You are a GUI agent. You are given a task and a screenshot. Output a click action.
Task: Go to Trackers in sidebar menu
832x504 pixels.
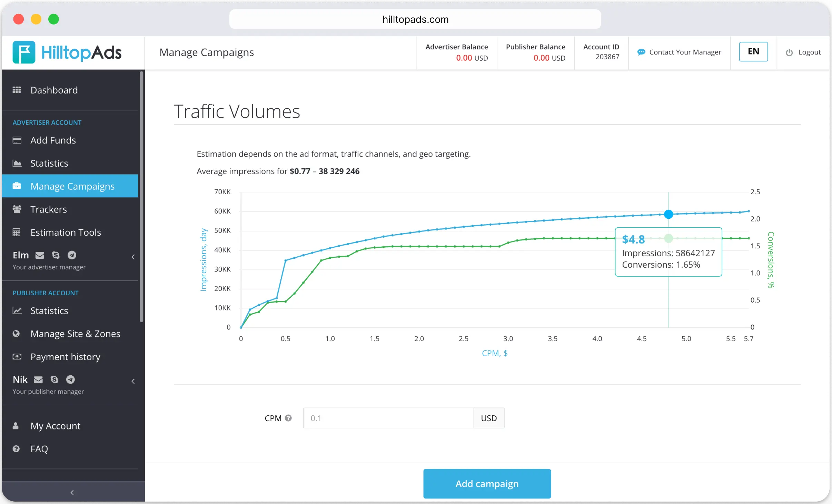pyautogui.click(x=49, y=209)
